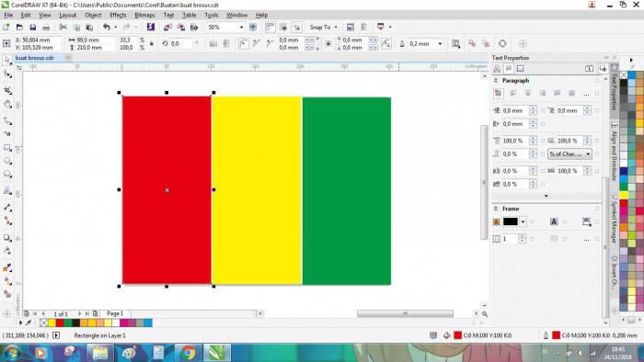The image size is (644, 362).
Task: Click the number of columns field
Action: coord(510,239)
